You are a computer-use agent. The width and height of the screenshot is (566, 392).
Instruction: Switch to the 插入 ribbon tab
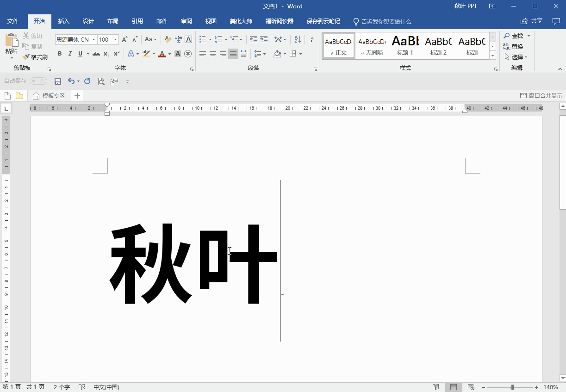[63, 21]
